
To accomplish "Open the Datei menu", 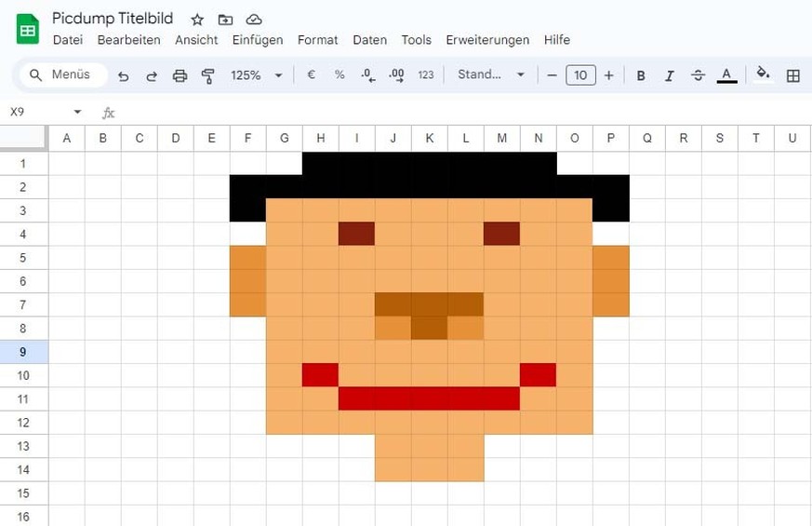I will (x=68, y=40).
